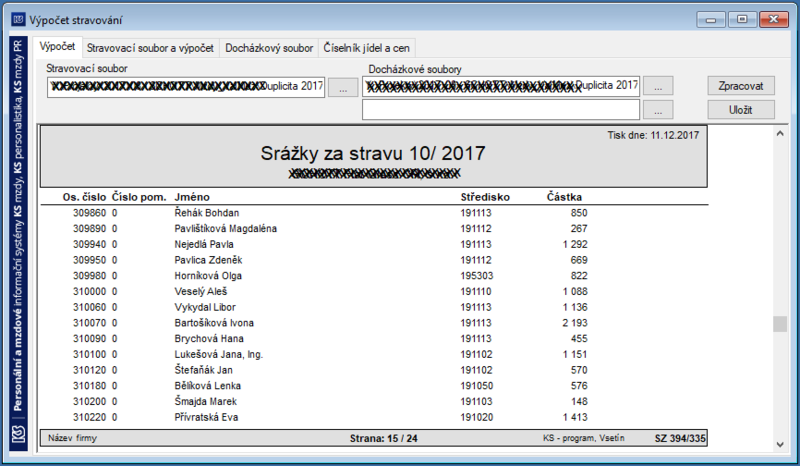Click the Strana: 15 / 24 page indicator
Image resolution: width=800 pixels, height=466 pixels.
(x=384, y=438)
